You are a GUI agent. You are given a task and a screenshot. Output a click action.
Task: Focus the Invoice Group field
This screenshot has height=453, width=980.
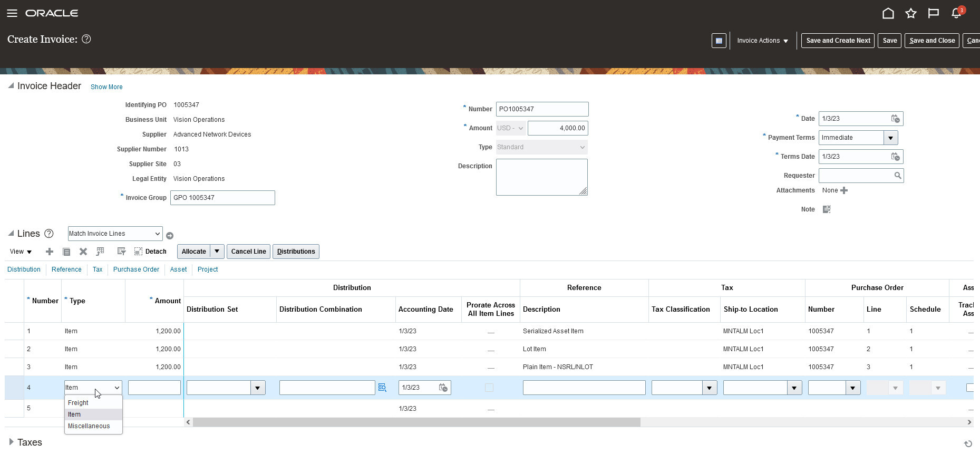(222, 198)
